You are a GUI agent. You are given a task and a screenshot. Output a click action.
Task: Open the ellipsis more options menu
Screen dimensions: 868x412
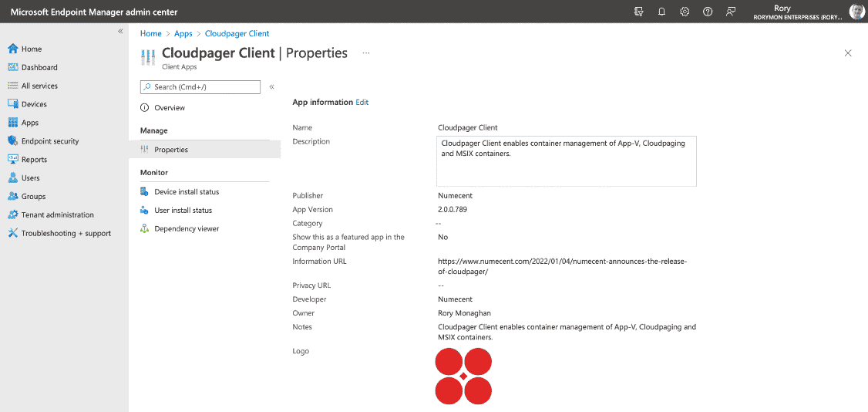coord(366,53)
